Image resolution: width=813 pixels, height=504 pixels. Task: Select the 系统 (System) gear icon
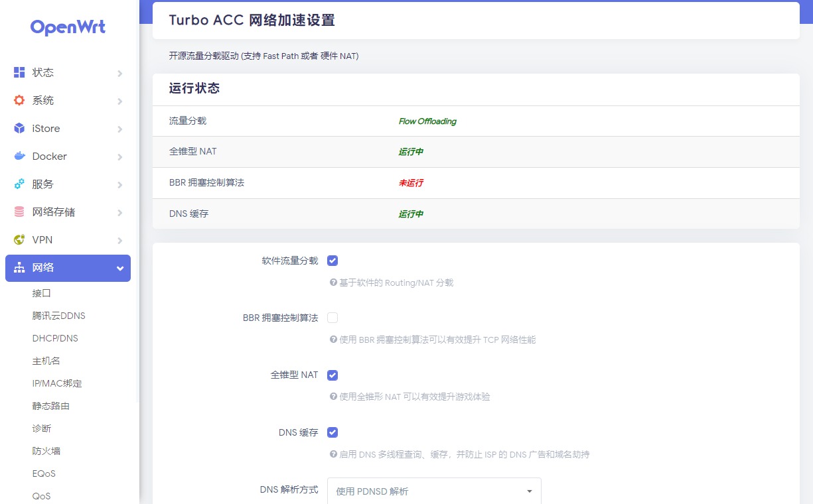pos(20,100)
